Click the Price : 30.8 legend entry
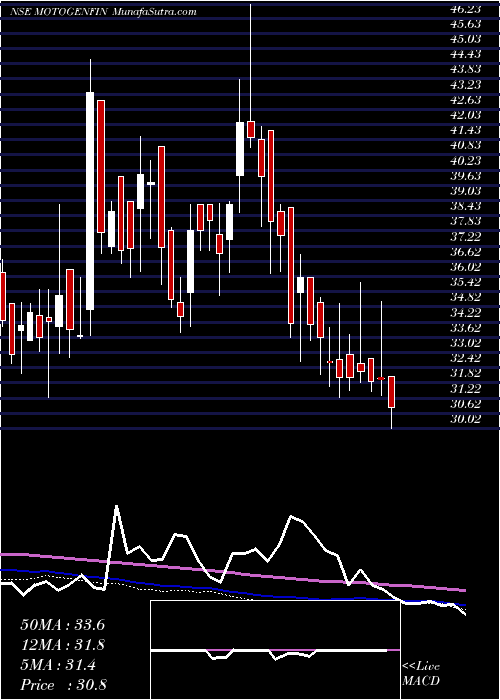500x700 pixels. pyautogui.click(x=62, y=685)
